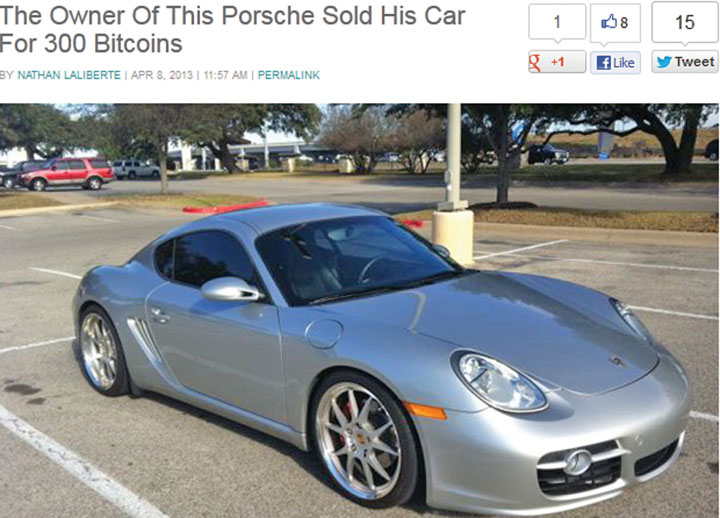The width and height of the screenshot is (720, 518).
Task: Click the Facebook f logo icon
Action: pos(603,62)
